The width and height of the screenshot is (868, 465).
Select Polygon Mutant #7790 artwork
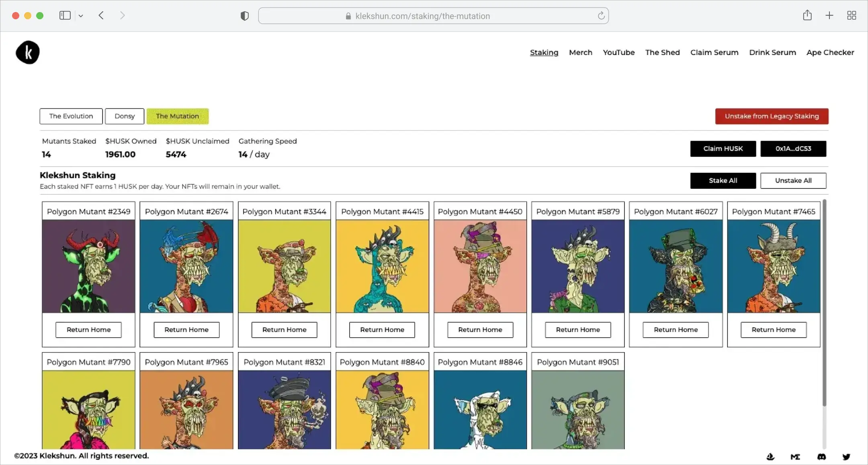pos(88,410)
